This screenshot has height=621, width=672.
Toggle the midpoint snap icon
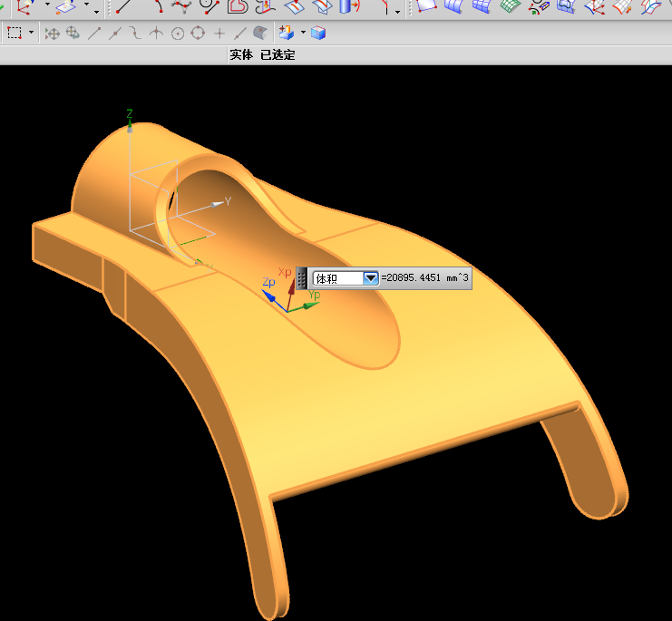pos(114,34)
